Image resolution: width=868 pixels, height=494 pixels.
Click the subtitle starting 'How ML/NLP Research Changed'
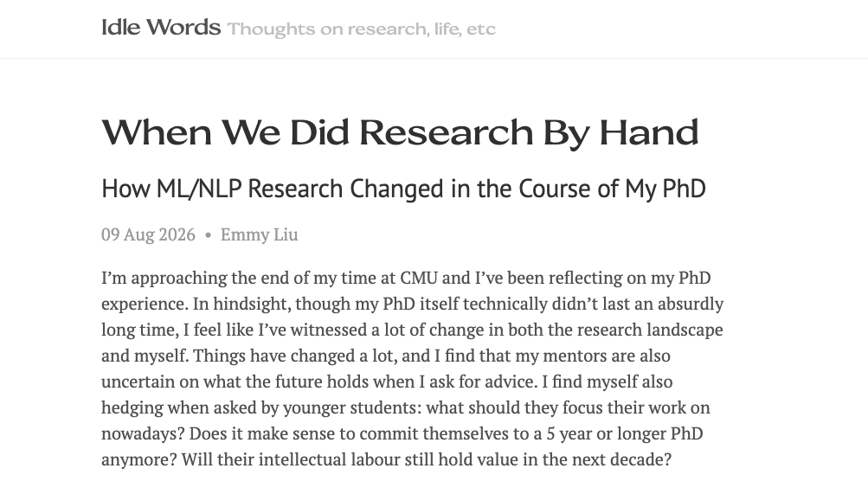(403, 189)
